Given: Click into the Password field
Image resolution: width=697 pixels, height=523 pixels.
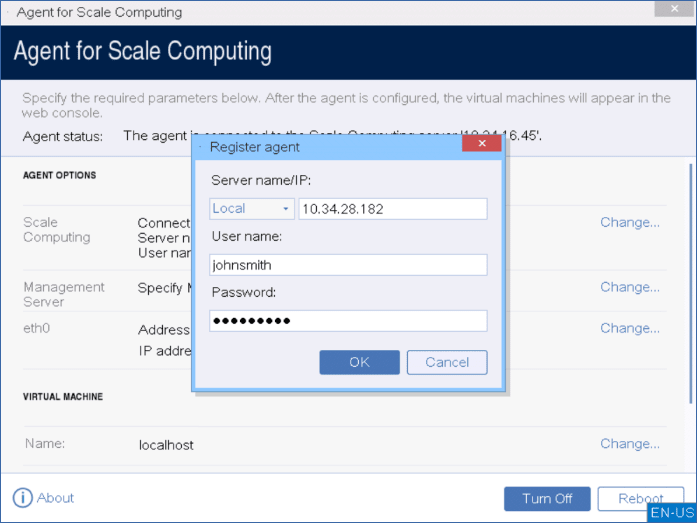Looking at the screenshot, I should [x=348, y=321].
